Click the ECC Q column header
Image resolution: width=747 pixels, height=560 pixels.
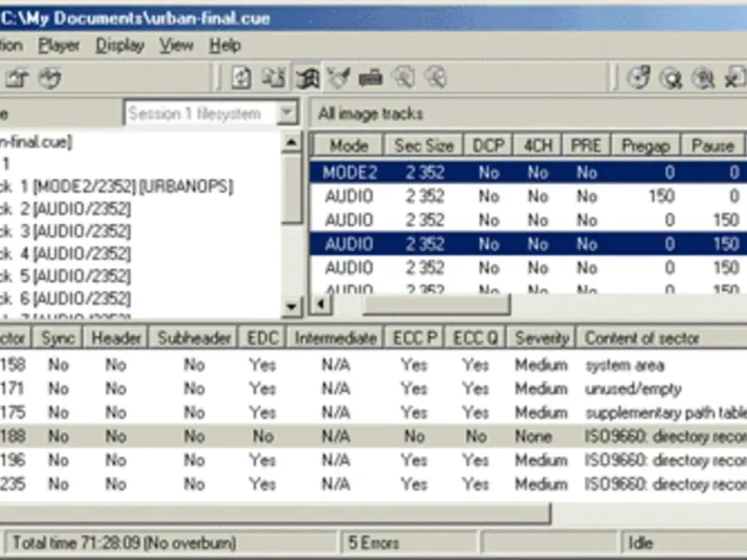pos(475,338)
